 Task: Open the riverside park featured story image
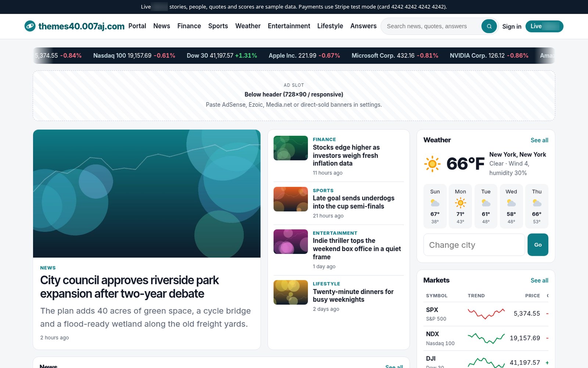147,194
